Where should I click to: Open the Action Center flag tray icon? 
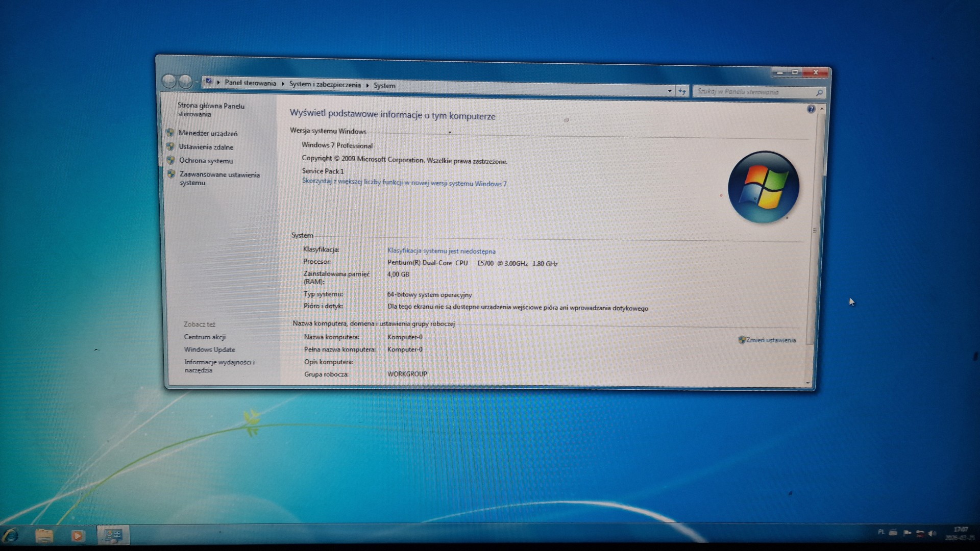click(x=906, y=533)
